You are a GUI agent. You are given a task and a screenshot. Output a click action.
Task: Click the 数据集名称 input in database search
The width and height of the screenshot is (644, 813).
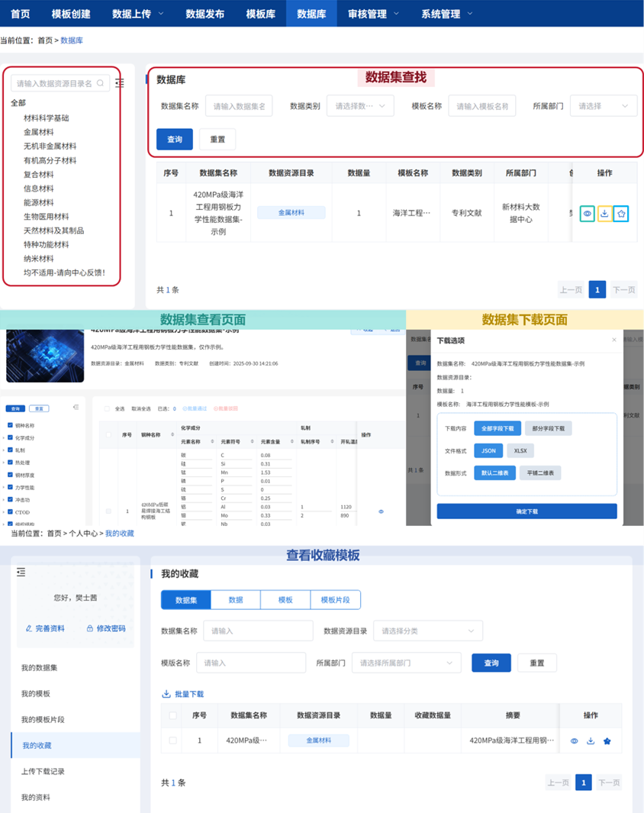[x=239, y=106]
